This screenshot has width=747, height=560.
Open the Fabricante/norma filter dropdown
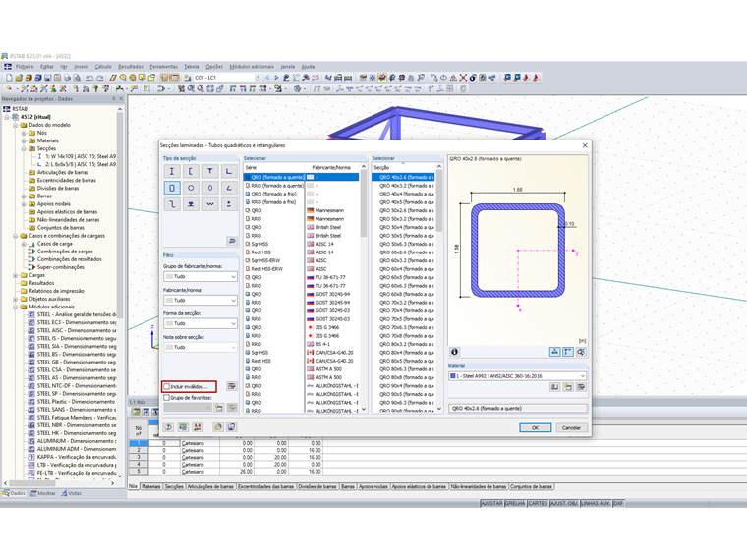click(x=201, y=300)
